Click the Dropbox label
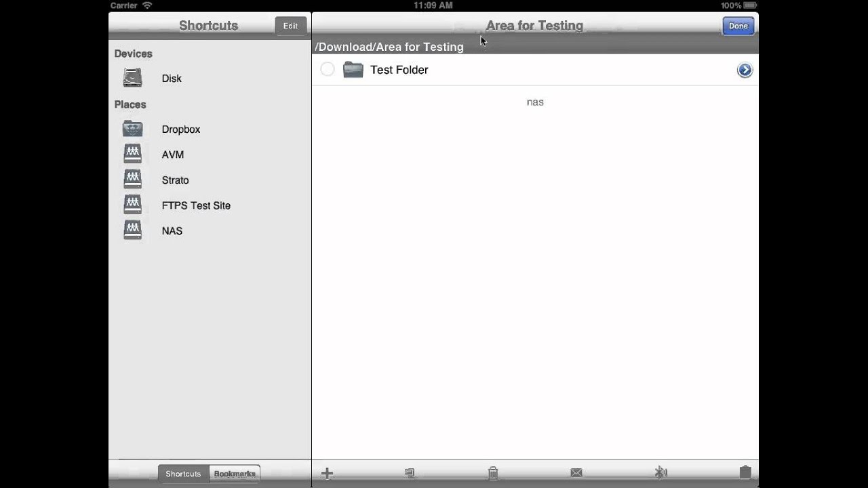The image size is (868, 488). coord(181,129)
